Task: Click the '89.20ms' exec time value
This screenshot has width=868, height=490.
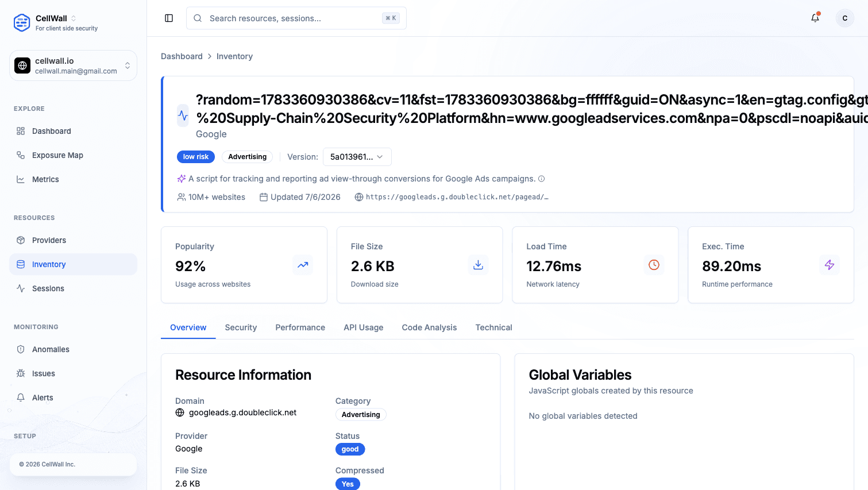Action: coord(731,267)
